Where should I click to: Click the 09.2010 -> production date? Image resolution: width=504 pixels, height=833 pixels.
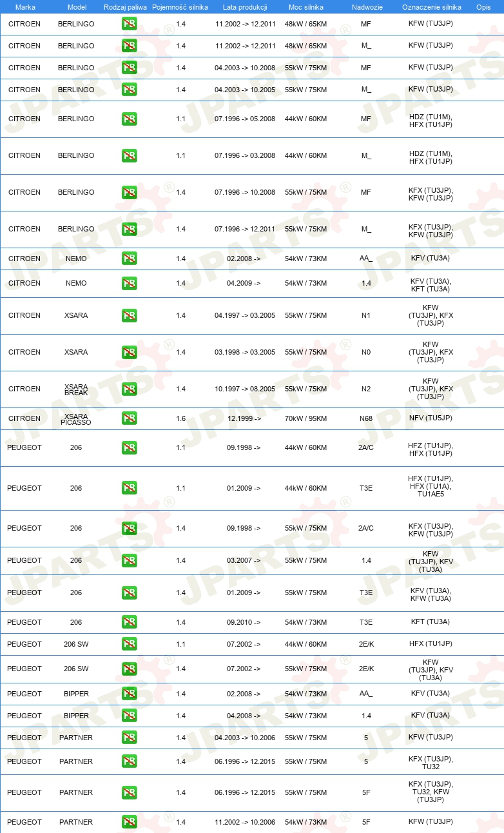244,622
